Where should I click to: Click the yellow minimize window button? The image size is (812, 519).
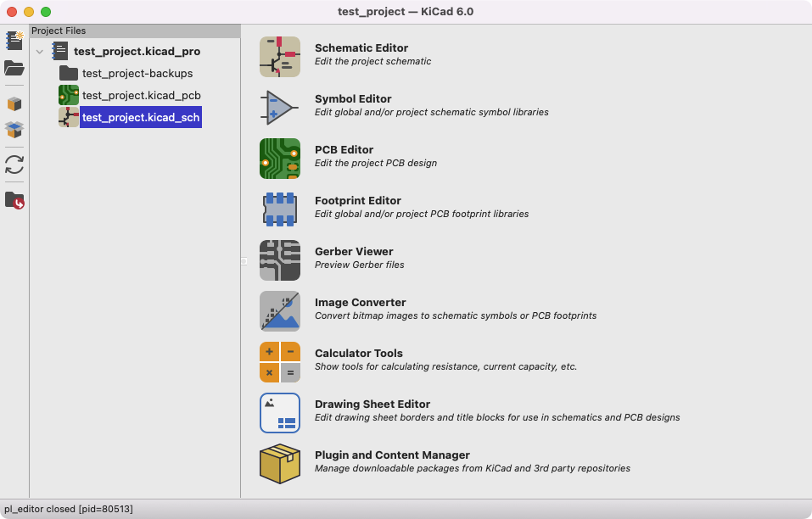tap(29, 11)
